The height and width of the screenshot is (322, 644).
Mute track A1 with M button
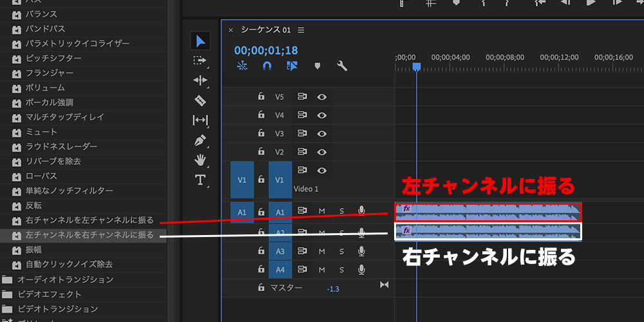(x=322, y=211)
